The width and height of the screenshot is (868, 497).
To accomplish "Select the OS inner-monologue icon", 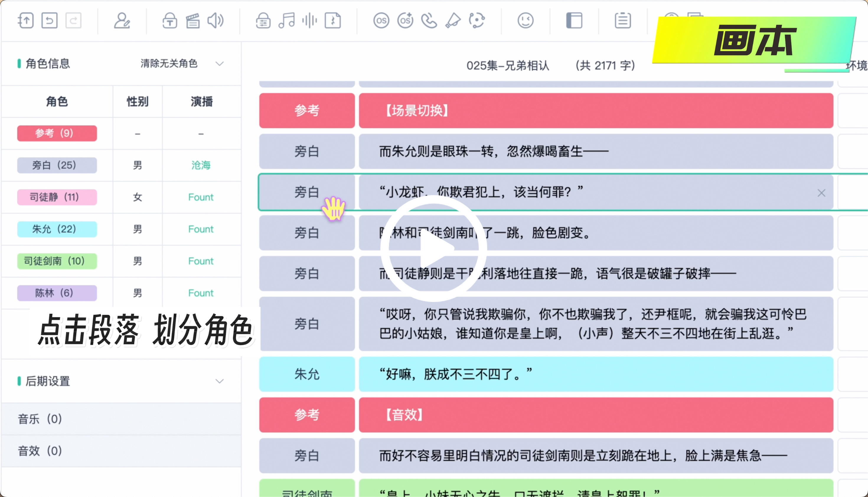I will [x=381, y=20].
